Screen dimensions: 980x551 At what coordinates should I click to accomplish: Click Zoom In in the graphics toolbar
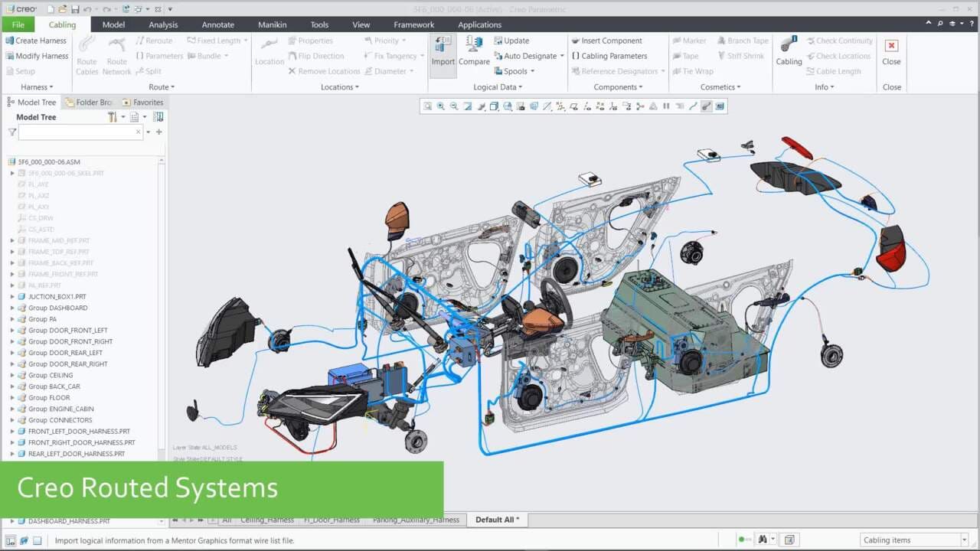pyautogui.click(x=441, y=106)
